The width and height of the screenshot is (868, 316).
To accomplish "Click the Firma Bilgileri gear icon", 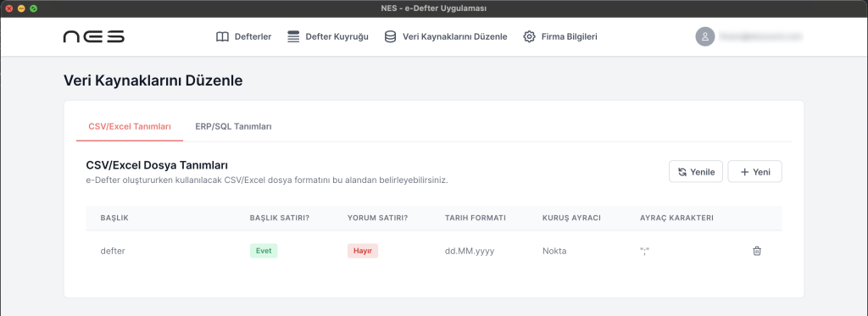I will (x=529, y=37).
